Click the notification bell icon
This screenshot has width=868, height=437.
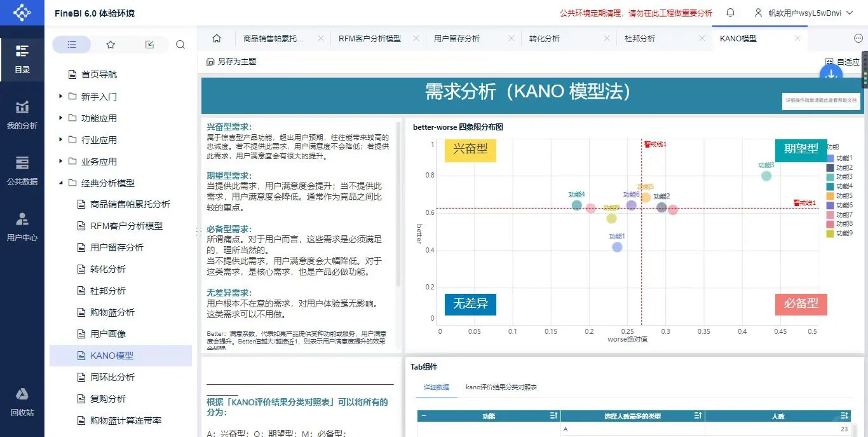pos(729,13)
